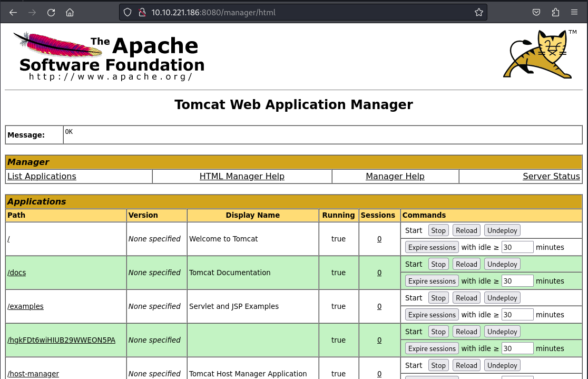
Task: Stop the root / application
Action: 438,230
